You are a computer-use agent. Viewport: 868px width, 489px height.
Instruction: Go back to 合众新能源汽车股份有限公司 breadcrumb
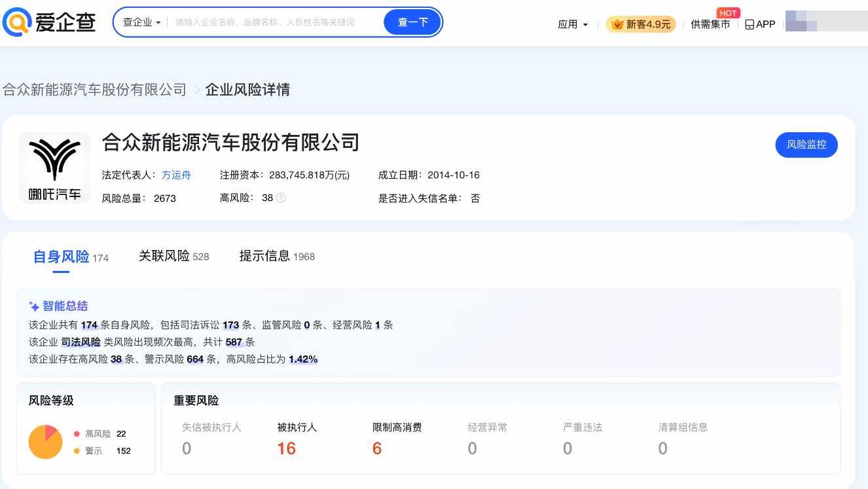(x=95, y=90)
